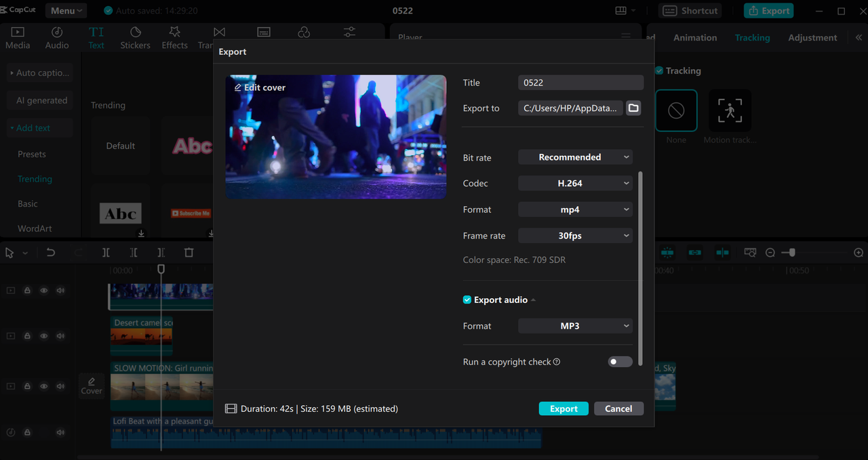Hide the SLOW MOTION track eye icon
The image size is (868, 460).
click(x=44, y=386)
